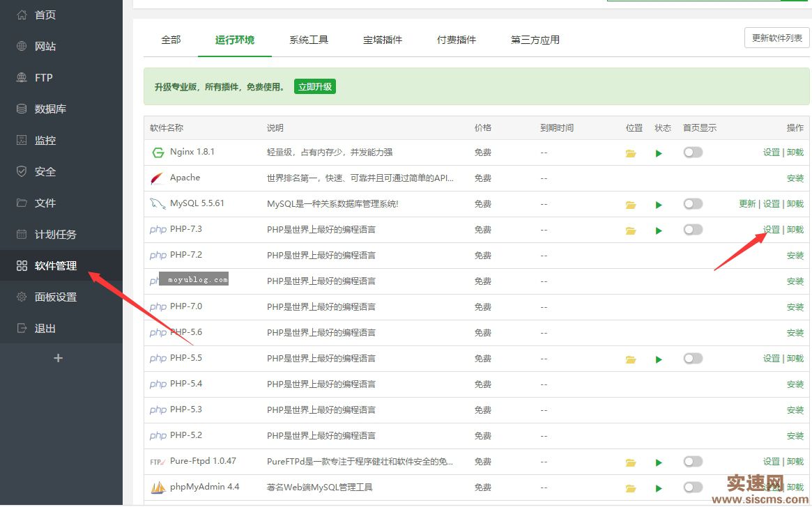Switch to the 付费插件 tab
The width and height of the screenshot is (812, 507).
457,40
